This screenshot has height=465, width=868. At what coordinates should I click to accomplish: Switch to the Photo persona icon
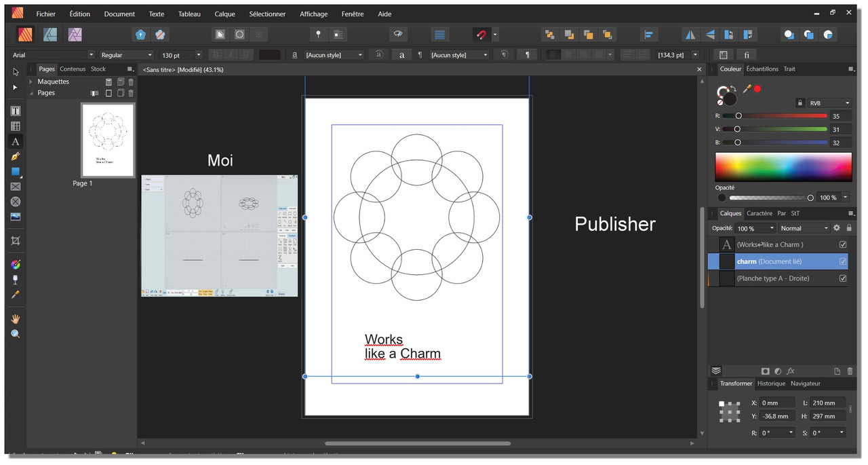click(75, 34)
